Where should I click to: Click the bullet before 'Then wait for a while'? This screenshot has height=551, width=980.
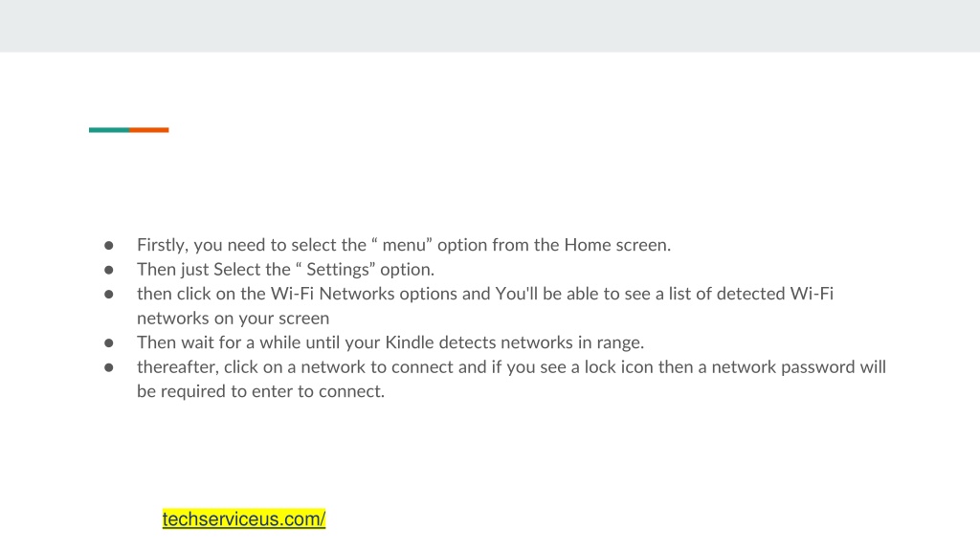[109, 343]
